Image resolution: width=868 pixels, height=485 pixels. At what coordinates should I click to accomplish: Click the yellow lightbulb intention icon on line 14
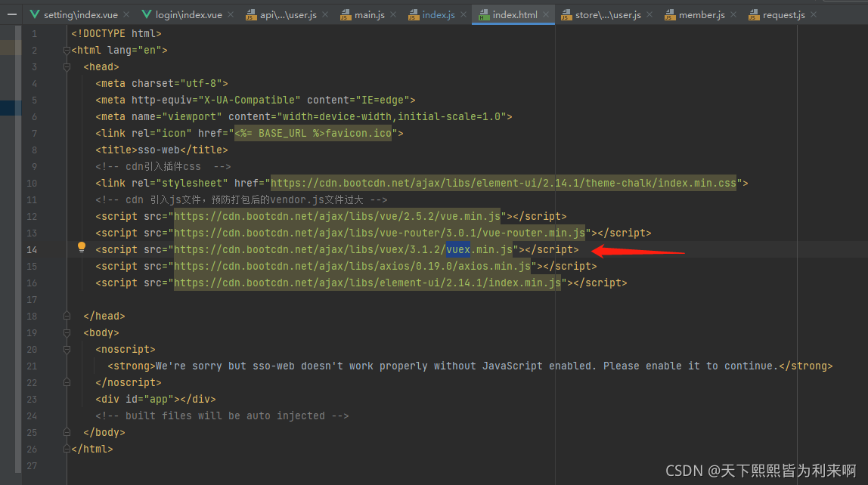[82, 247]
